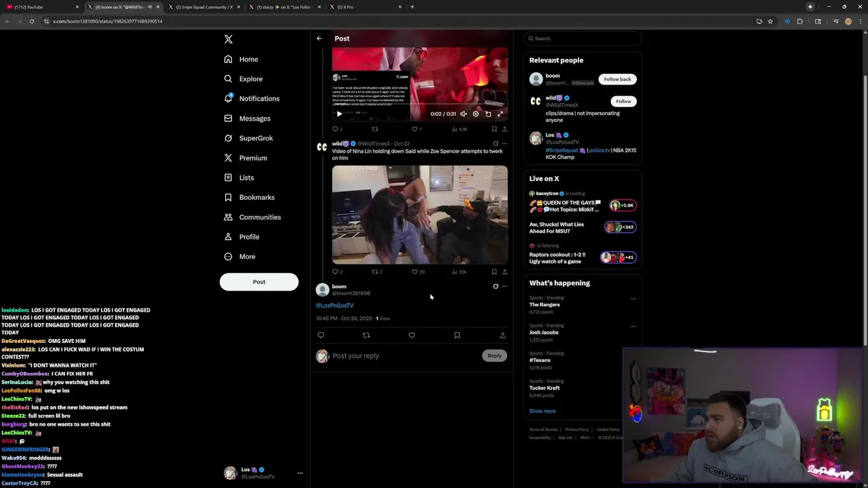
Task: Open Bookmarks in the sidebar
Action: (x=250, y=197)
